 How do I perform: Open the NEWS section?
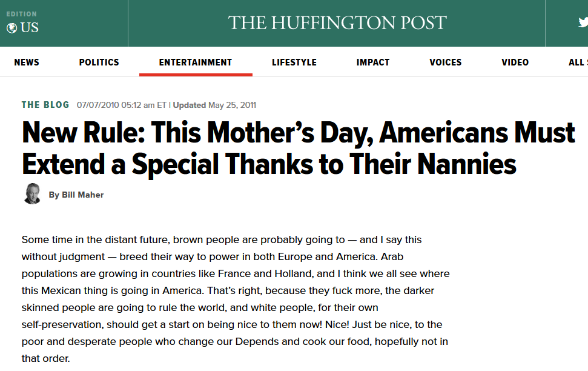click(27, 62)
